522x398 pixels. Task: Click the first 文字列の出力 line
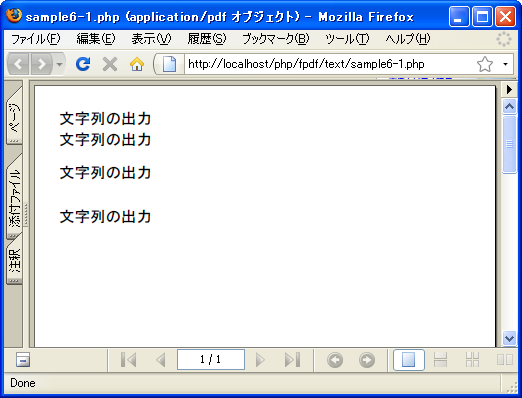pos(105,119)
